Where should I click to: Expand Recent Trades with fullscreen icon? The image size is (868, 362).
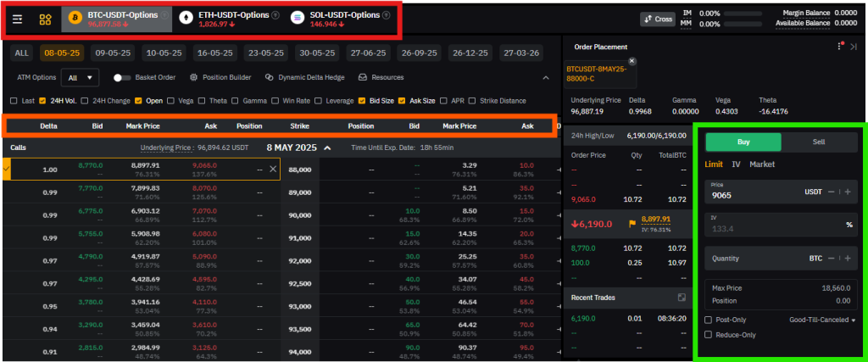tap(682, 298)
